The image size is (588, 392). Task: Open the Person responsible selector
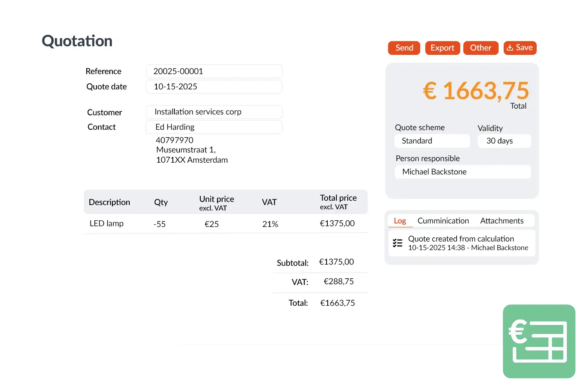coord(463,172)
